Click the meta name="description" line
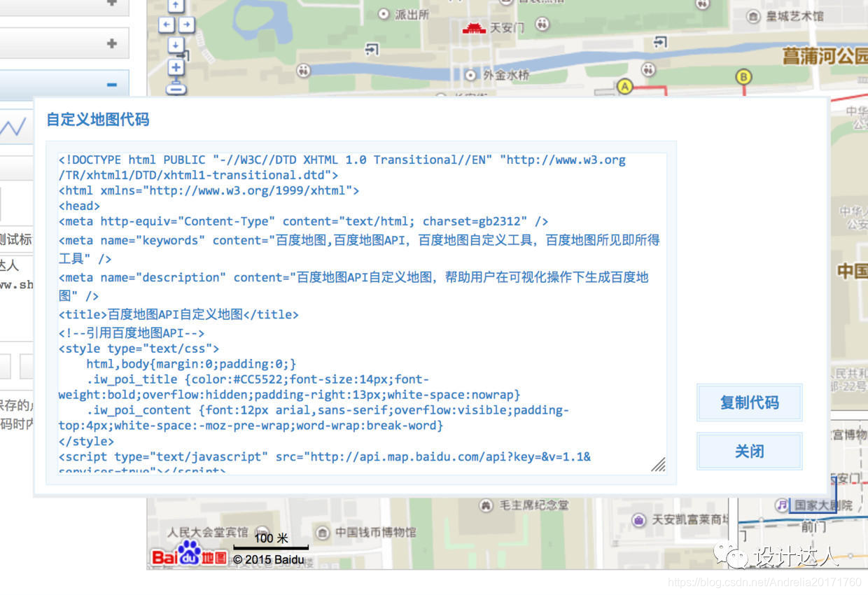 pyautogui.click(x=353, y=286)
